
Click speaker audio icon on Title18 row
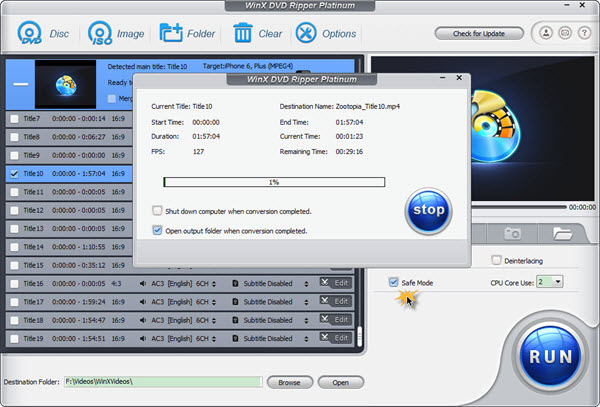coord(143,320)
